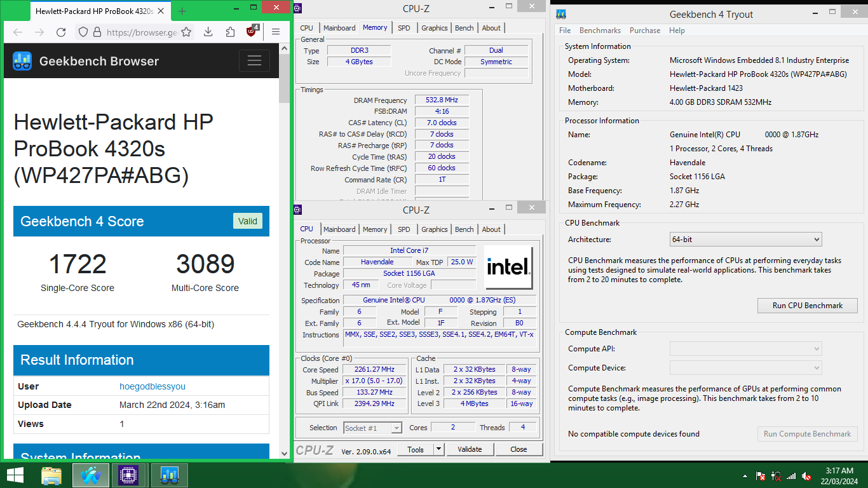This screenshot has width=868, height=488.
Task: Click the Core Speed 2261.27 MHz field
Action: [x=375, y=370]
